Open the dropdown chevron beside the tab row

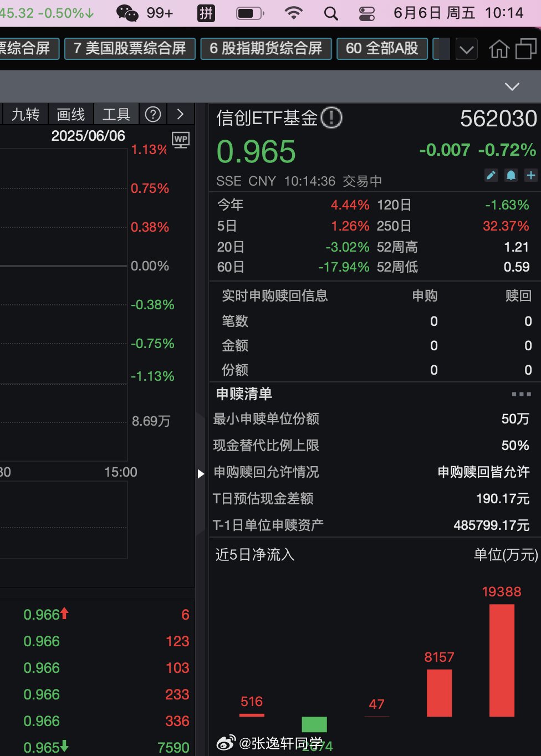click(466, 49)
